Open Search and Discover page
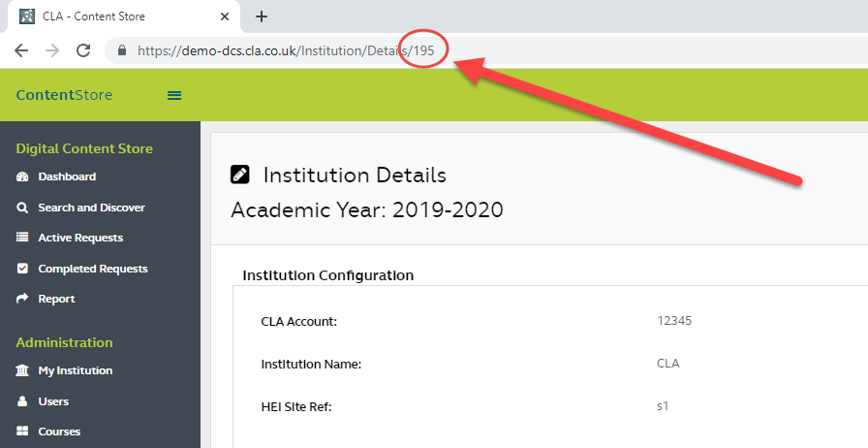Image resolution: width=868 pixels, height=448 pixels. (x=91, y=208)
